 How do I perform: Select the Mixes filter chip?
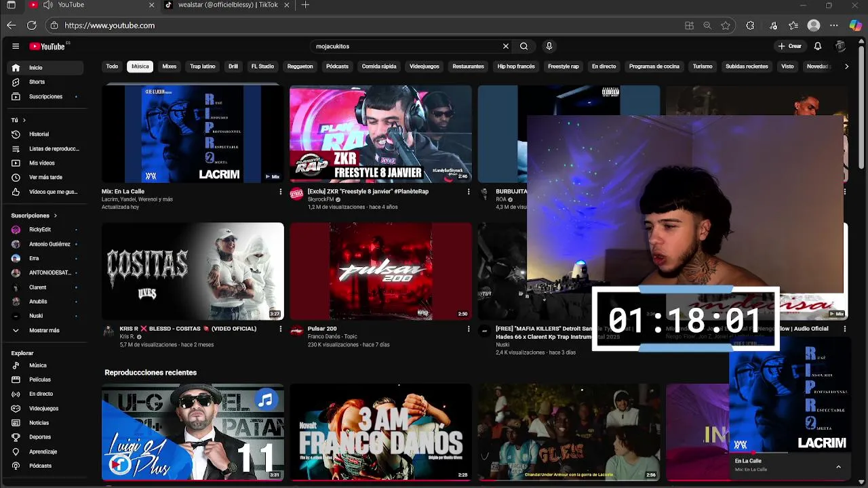click(x=170, y=66)
